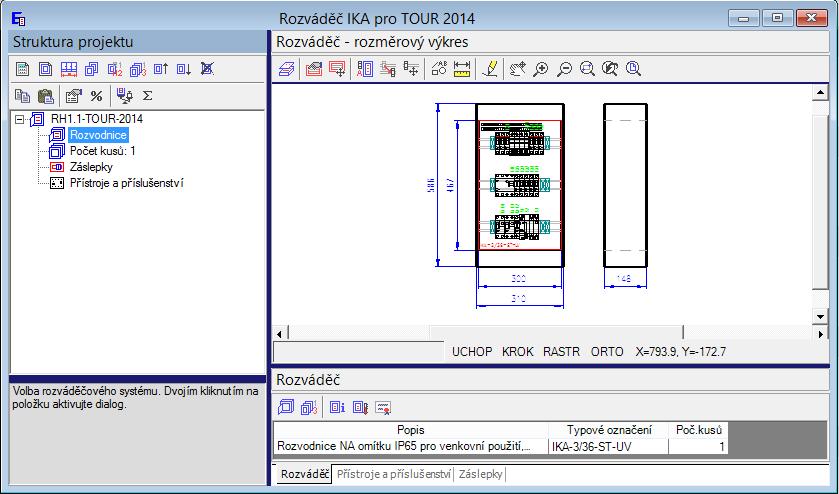Click the application icon in the title bar
The image size is (839, 494).
pyautogui.click(x=18, y=19)
